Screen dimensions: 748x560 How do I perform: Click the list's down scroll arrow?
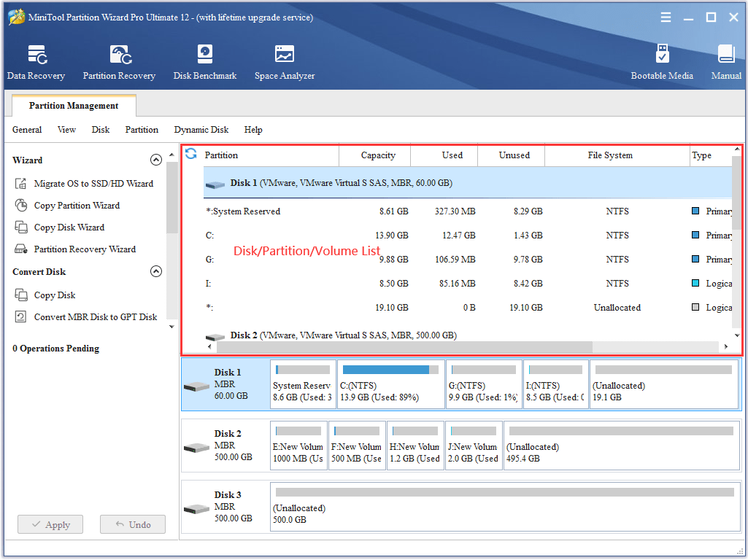pos(737,335)
